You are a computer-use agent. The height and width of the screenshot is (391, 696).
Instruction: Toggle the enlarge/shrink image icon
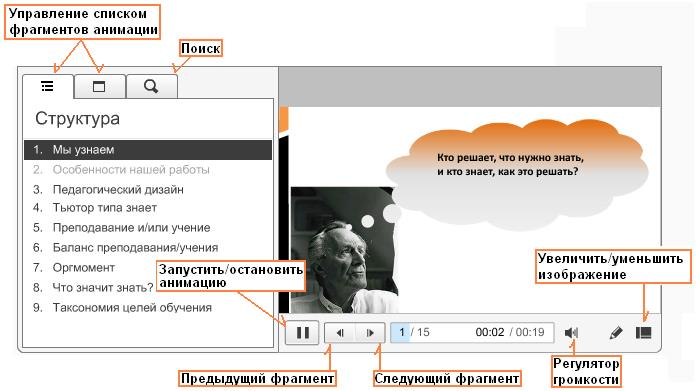pos(644,333)
